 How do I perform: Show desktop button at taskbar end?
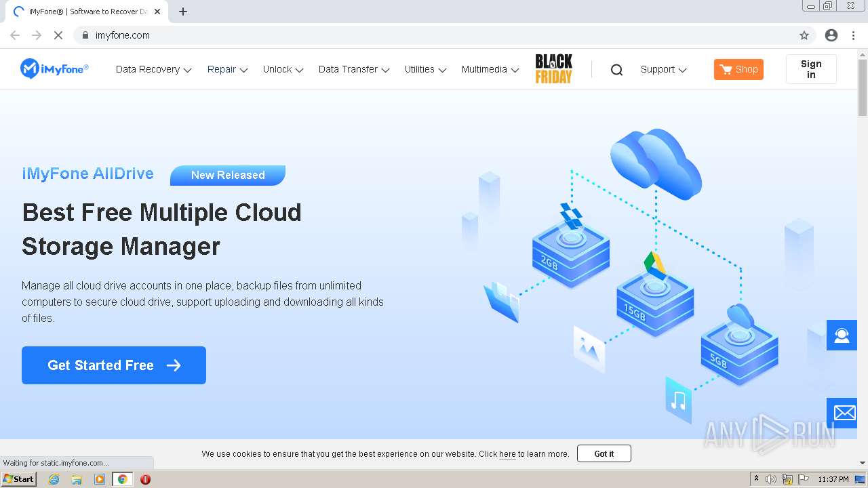coord(861,479)
